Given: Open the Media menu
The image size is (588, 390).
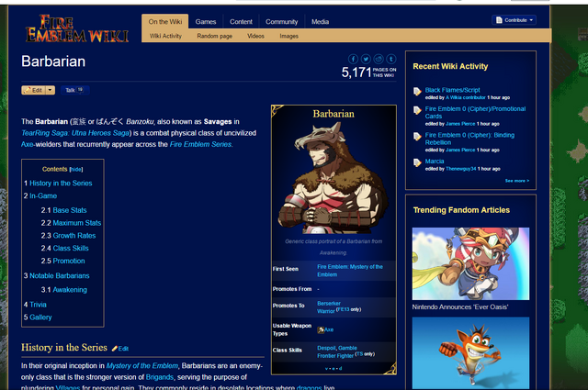Looking at the screenshot, I should pyautogui.click(x=320, y=22).
